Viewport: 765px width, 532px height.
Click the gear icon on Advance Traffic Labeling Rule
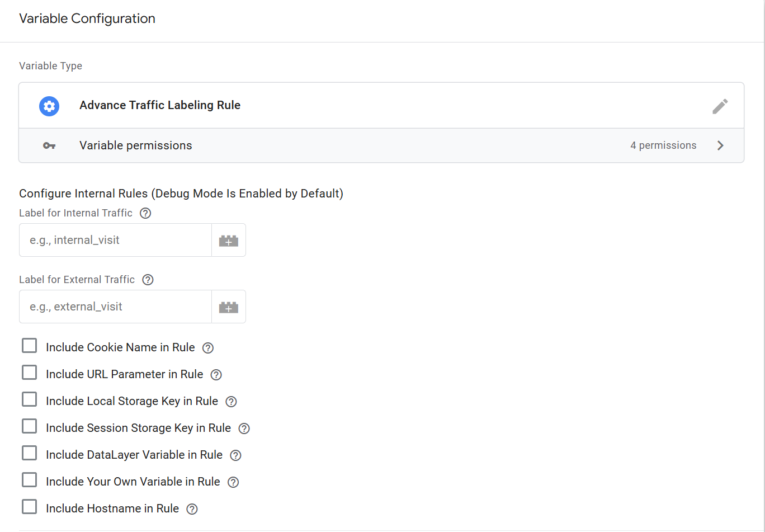tap(49, 106)
